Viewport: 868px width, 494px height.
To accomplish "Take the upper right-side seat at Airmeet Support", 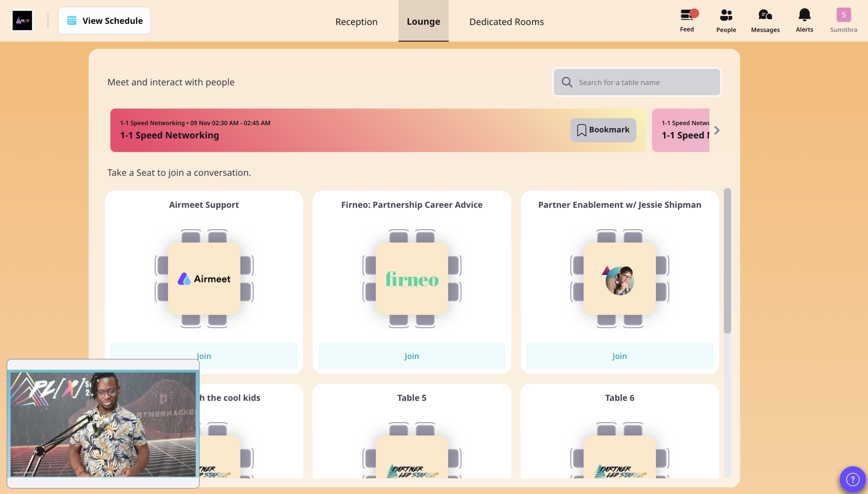I will [x=246, y=265].
